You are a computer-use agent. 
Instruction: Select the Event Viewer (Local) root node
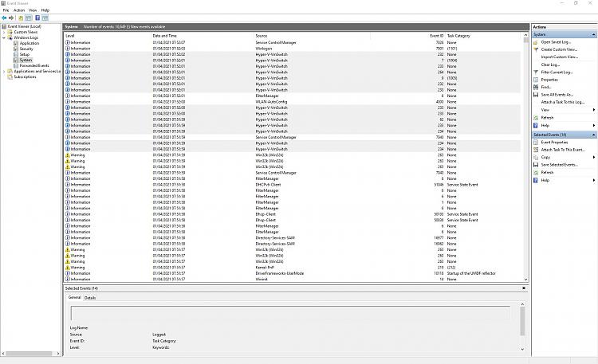pos(24,26)
